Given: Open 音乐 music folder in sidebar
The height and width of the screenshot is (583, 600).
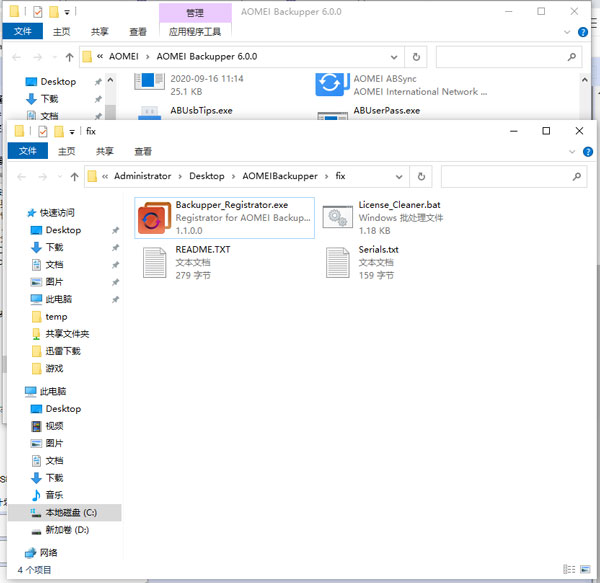Looking at the screenshot, I should coord(47,495).
